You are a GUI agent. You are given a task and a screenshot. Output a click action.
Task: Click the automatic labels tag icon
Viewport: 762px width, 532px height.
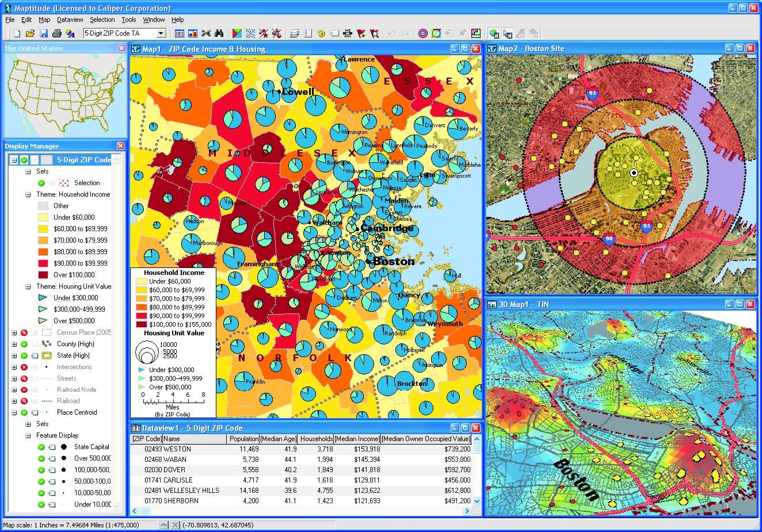click(x=334, y=33)
